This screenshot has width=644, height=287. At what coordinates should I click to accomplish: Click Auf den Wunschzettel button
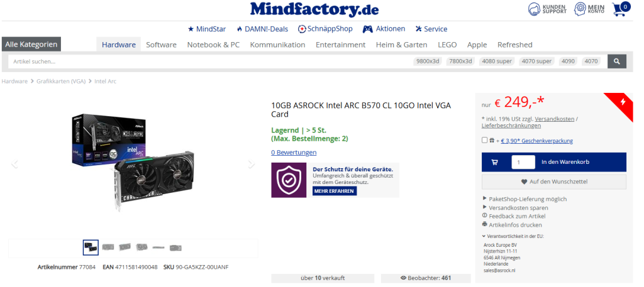[553, 181]
